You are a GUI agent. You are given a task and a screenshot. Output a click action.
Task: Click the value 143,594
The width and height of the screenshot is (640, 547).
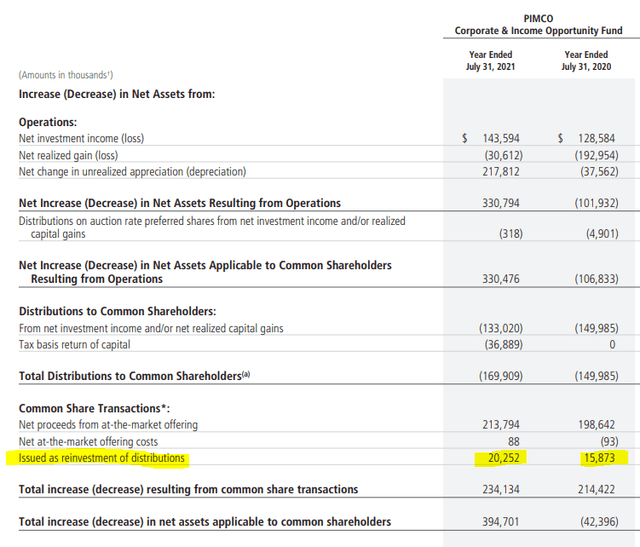click(501, 138)
